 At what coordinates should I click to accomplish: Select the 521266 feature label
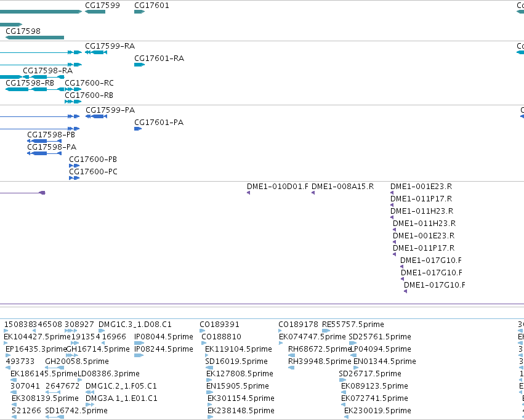click(x=26, y=411)
